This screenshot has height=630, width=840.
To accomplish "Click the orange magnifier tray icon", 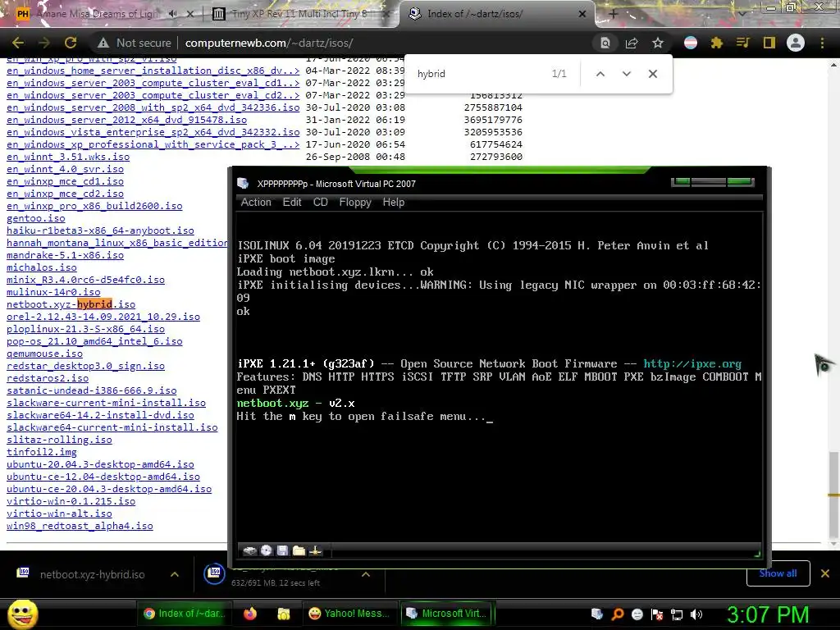I will point(617,614).
